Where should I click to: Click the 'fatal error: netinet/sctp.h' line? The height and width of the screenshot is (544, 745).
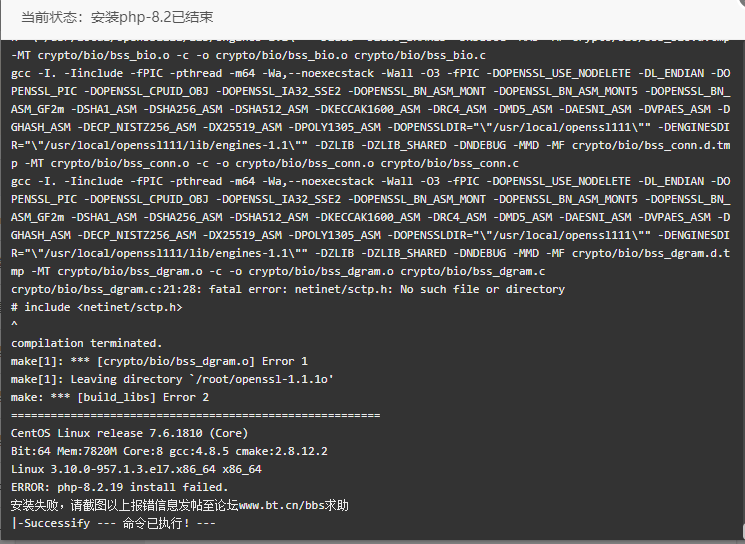click(288, 289)
